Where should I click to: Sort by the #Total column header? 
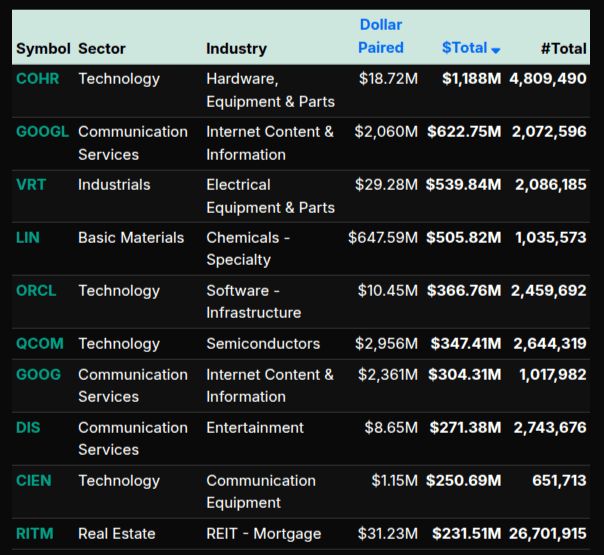click(563, 48)
